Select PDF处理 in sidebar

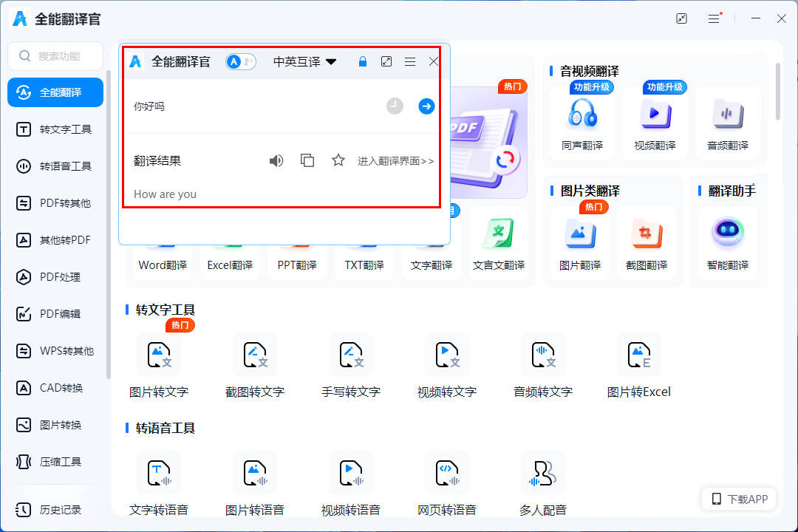coord(55,277)
